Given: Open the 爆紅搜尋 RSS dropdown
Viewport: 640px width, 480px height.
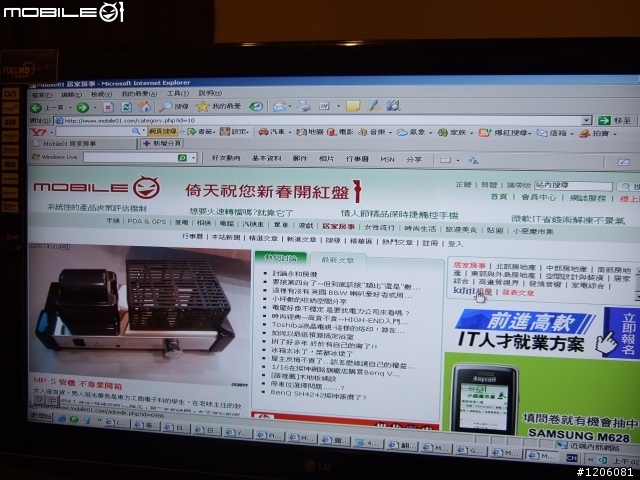Looking at the screenshot, I should (505, 133).
